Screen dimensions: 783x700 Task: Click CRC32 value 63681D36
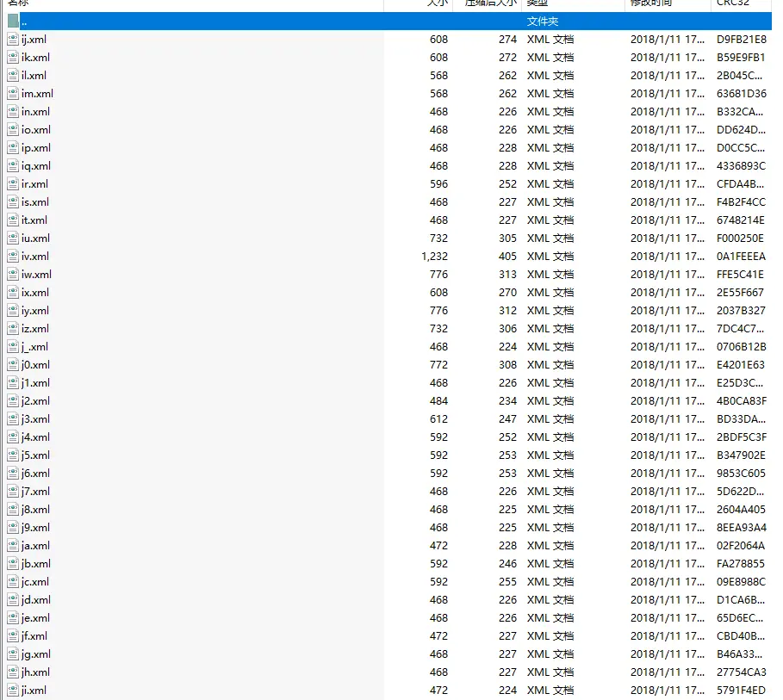(742, 93)
